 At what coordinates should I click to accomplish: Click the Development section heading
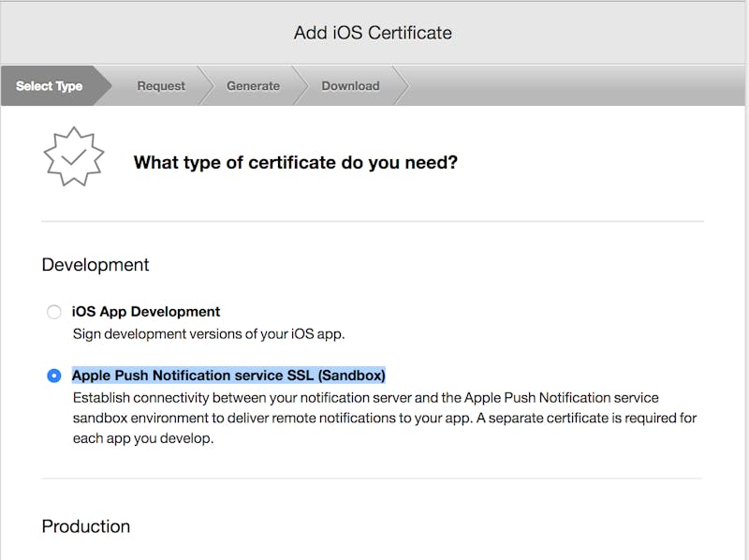(x=95, y=265)
